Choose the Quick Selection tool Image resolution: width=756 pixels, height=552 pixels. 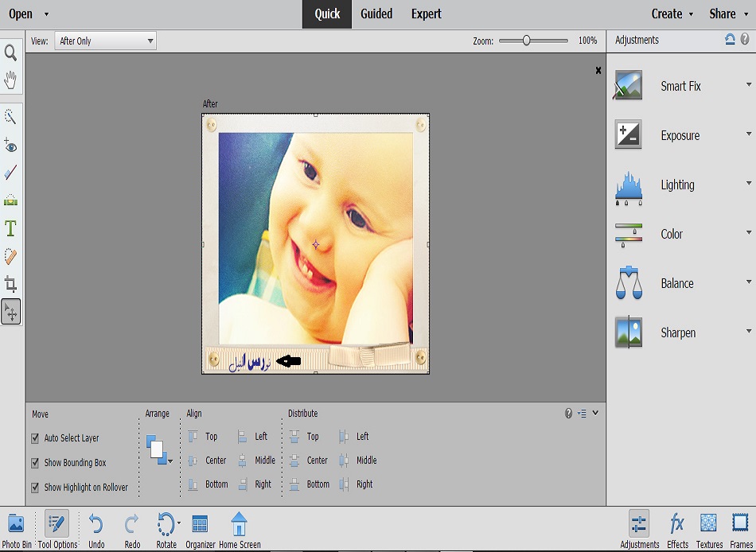point(11,117)
